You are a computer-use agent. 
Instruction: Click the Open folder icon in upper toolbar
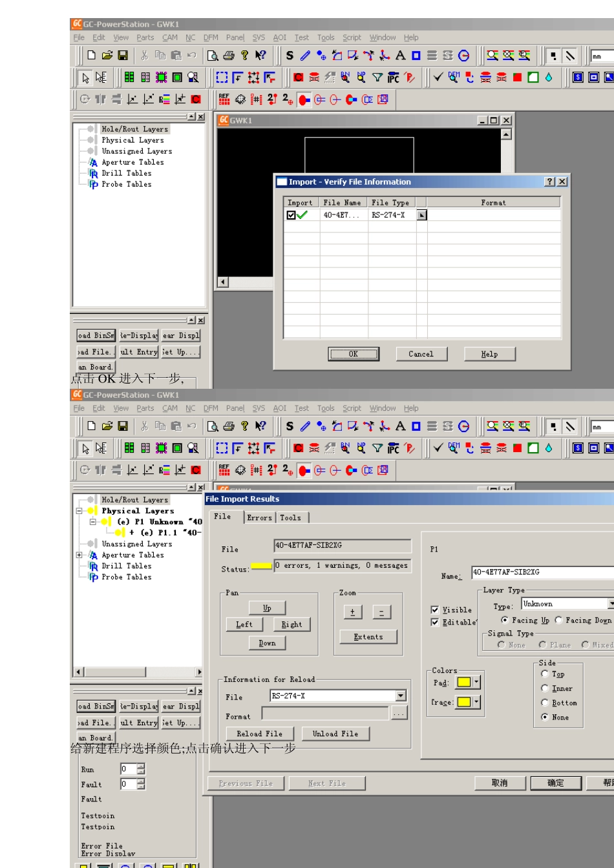click(x=107, y=56)
